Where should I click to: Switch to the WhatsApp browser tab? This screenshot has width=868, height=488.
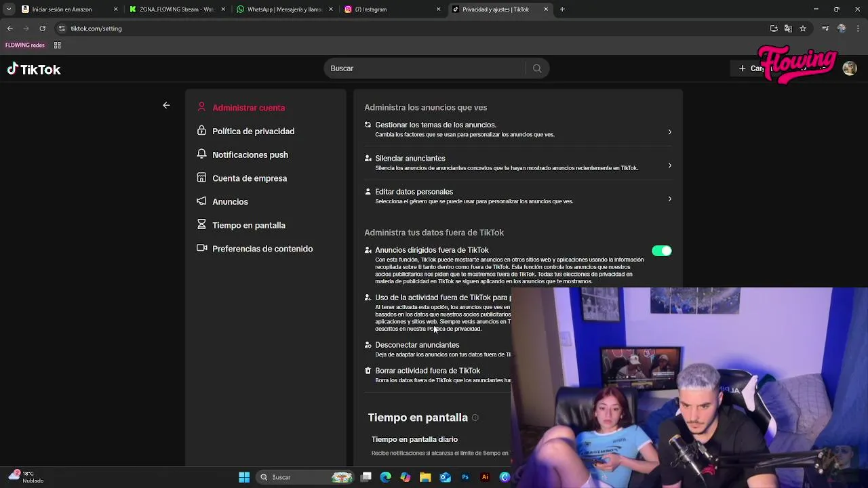pyautogui.click(x=283, y=9)
